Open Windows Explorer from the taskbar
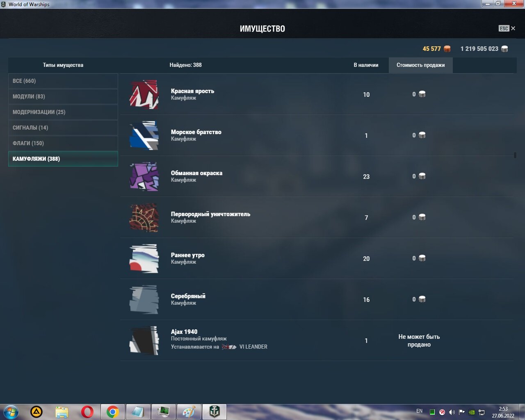 coord(62,412)
